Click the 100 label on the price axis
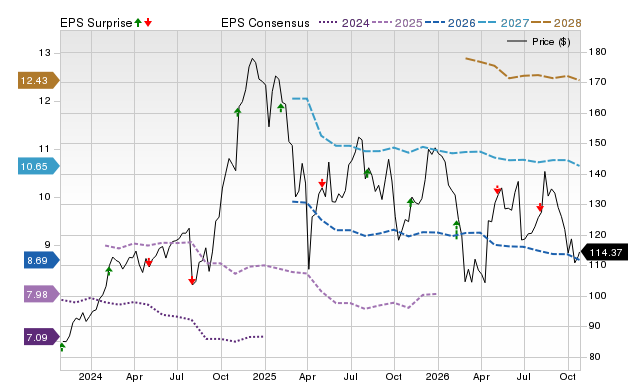Viewport: 640px width, 382px height. [598, 295]
